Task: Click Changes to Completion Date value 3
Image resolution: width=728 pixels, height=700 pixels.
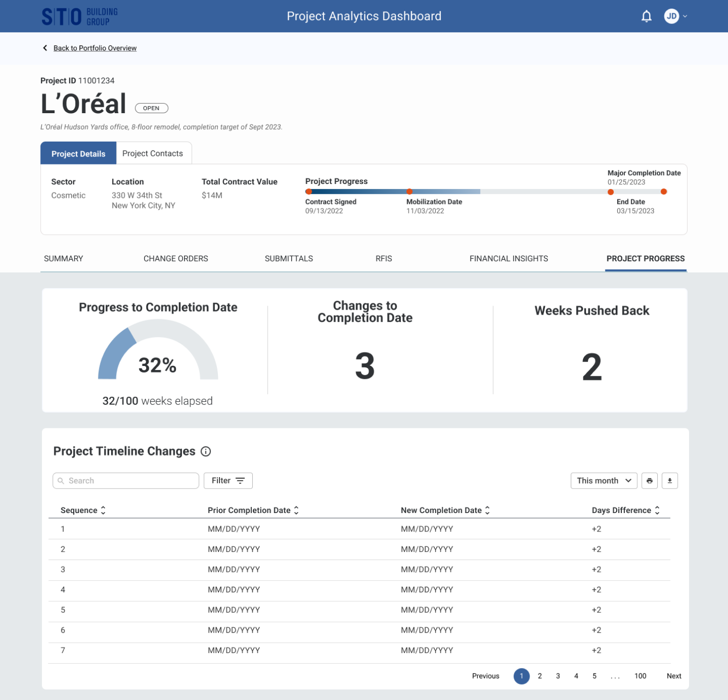Action: 364,366
